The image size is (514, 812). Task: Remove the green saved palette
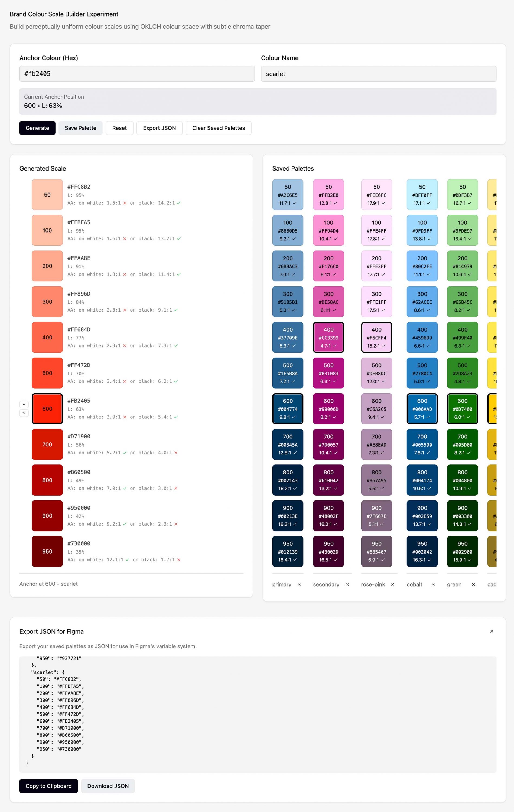click(x=473, y=584)
